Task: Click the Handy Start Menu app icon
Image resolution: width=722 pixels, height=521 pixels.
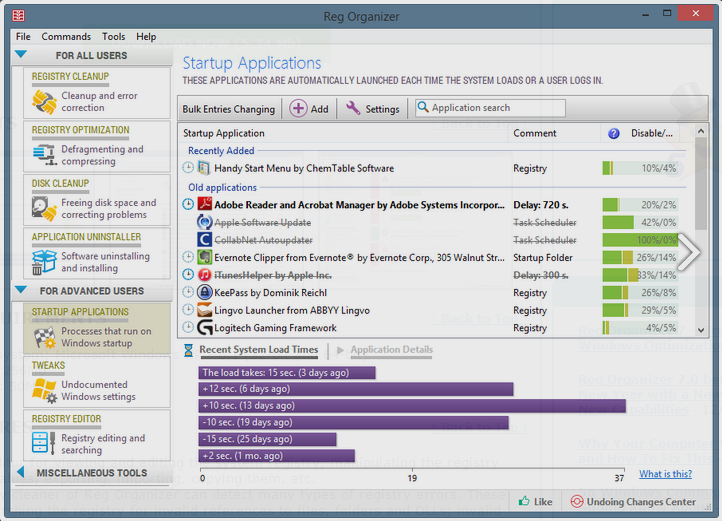Action: 204,168
